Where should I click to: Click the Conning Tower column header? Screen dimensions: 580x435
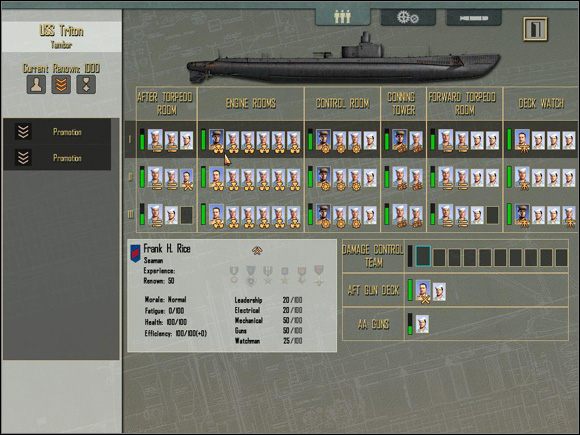pos(404,104)
